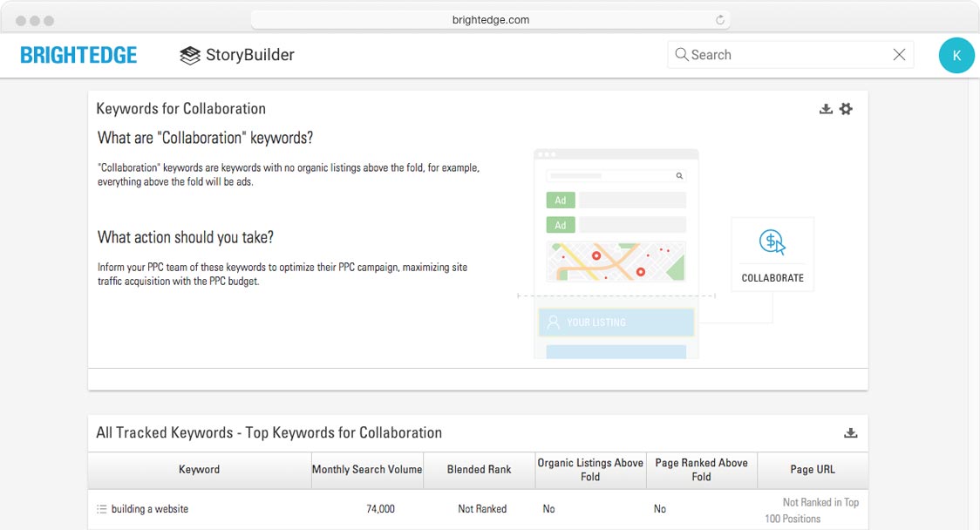Open the K user avatar menu
This screenshot has height=530, width=980.
[x=956, y=55]
